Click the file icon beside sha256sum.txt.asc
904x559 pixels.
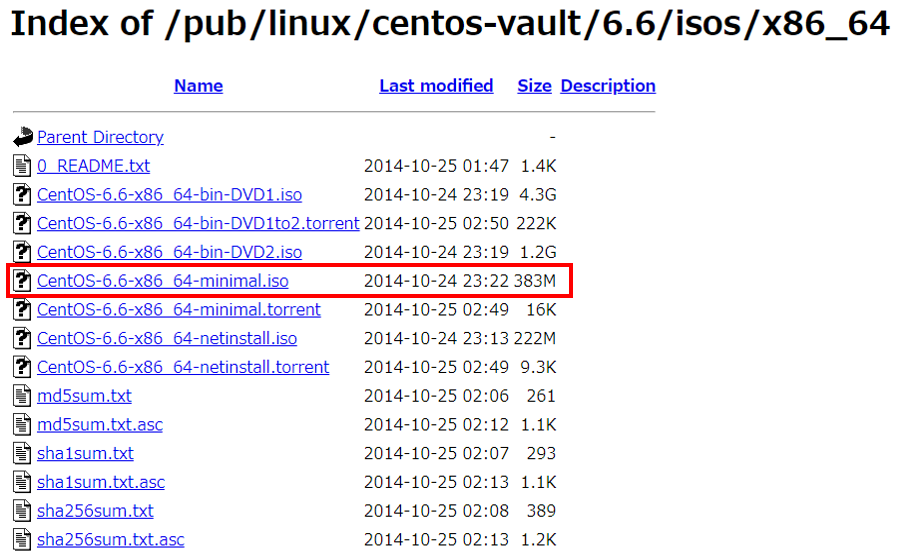(x=22, y=540)
